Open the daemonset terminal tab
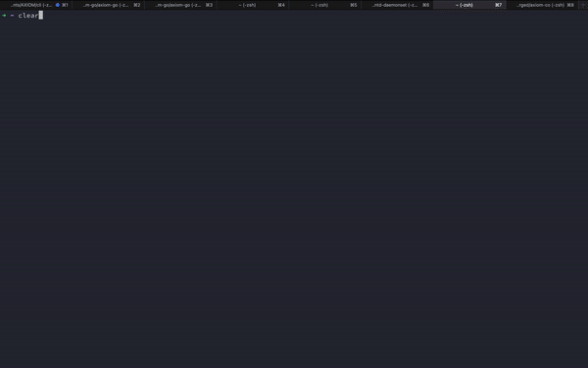588x368 pixels. pos(397,5)
